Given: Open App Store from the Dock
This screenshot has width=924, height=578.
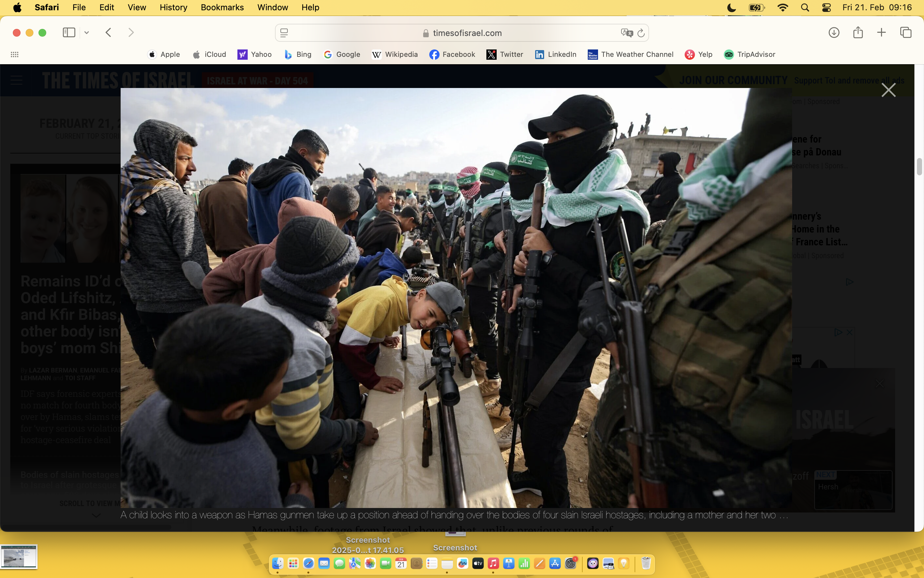Looking at the screenshot, I should 555,564.
